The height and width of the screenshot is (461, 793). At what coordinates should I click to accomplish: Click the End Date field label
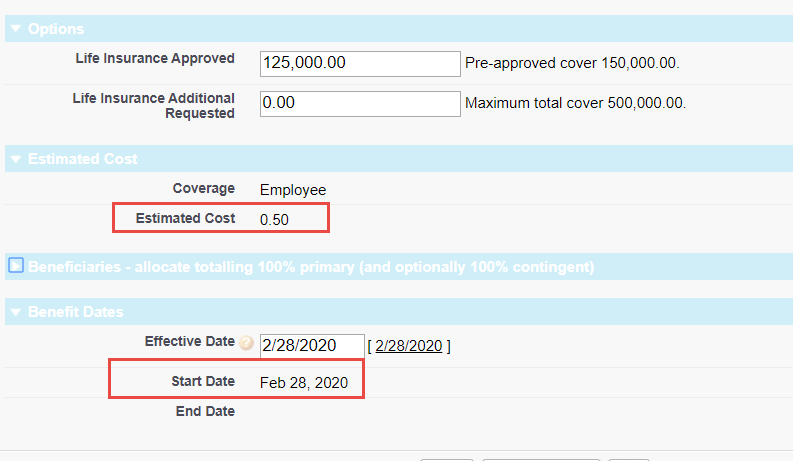[204, 411]
